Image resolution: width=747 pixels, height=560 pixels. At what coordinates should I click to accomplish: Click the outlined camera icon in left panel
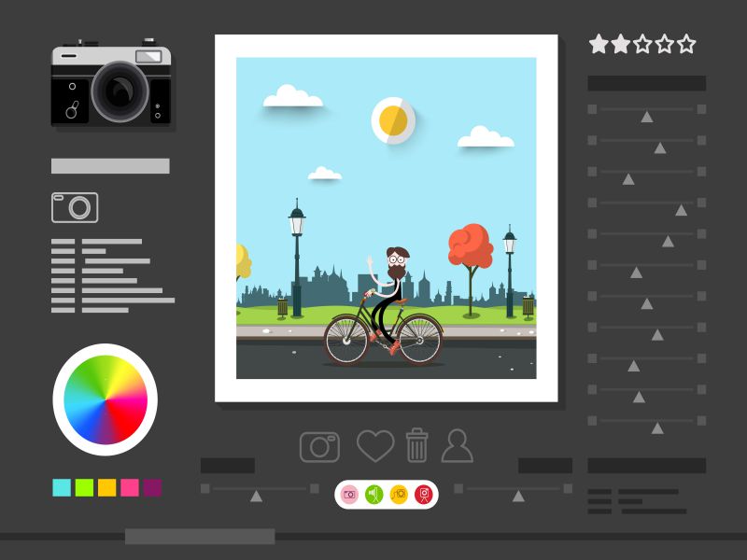point(75,207)
